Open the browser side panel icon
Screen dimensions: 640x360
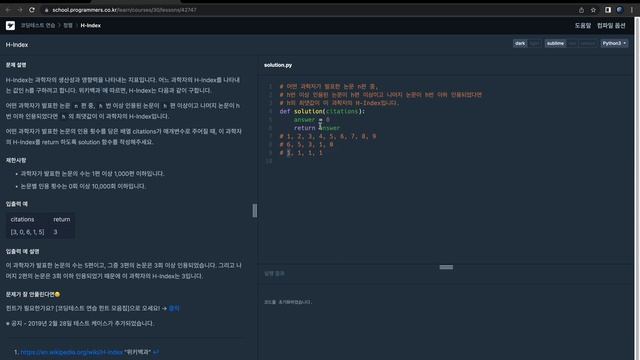(x=608, y=10)
